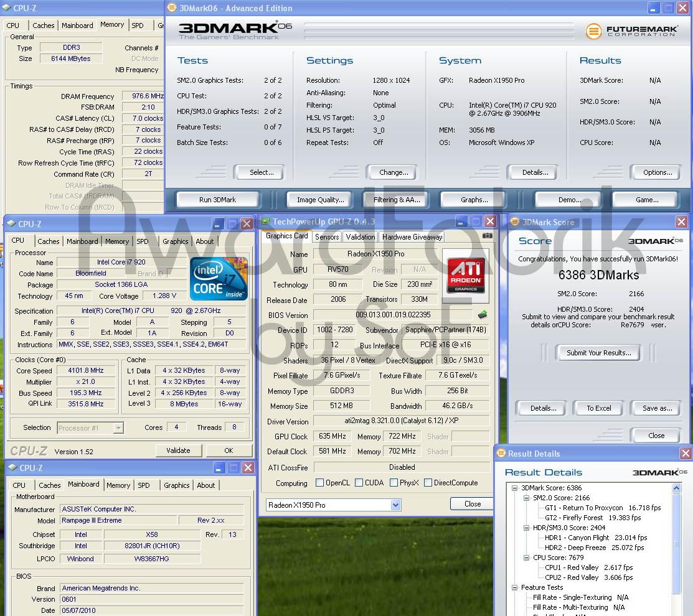
Task: Click Change... under Settings
Action: coord(393,172)
